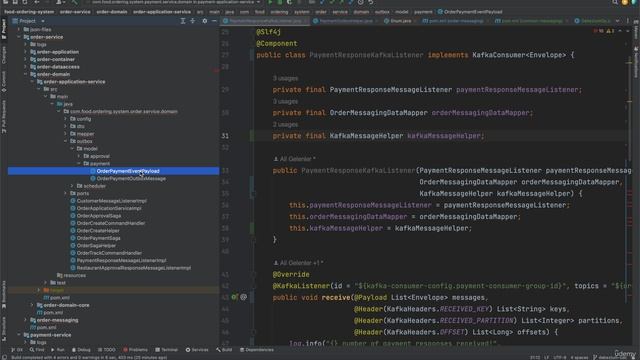Click the Collapse All icon in Project panel
The height and width of the screenshot is (360, 640).
point(193,21)
